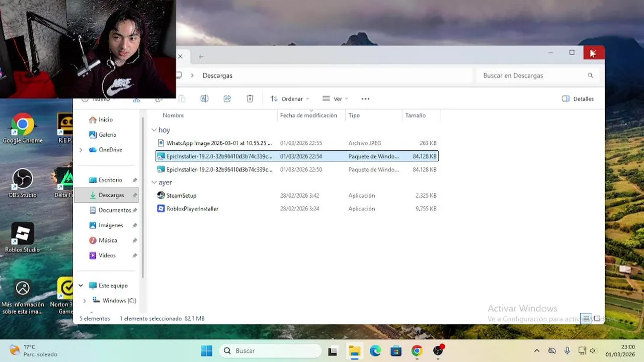644x362 pixels.
Task: Click the Share toolbar icon
Action: (227, 99)
